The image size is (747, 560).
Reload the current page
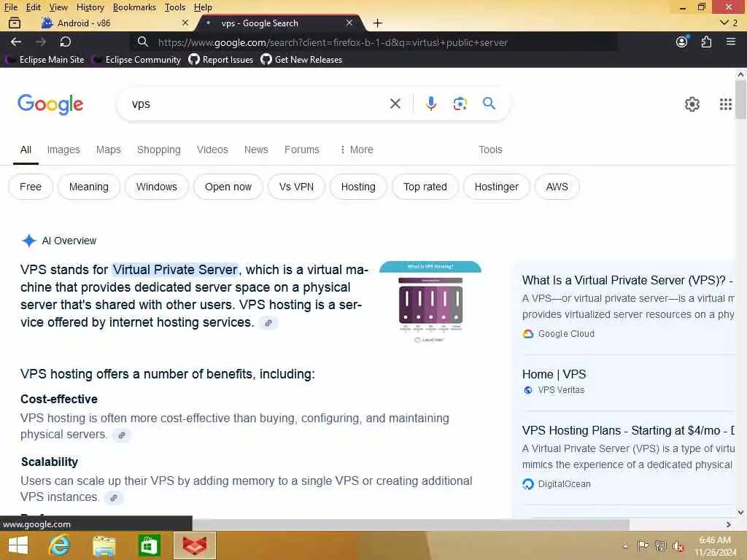pos(65,42)
